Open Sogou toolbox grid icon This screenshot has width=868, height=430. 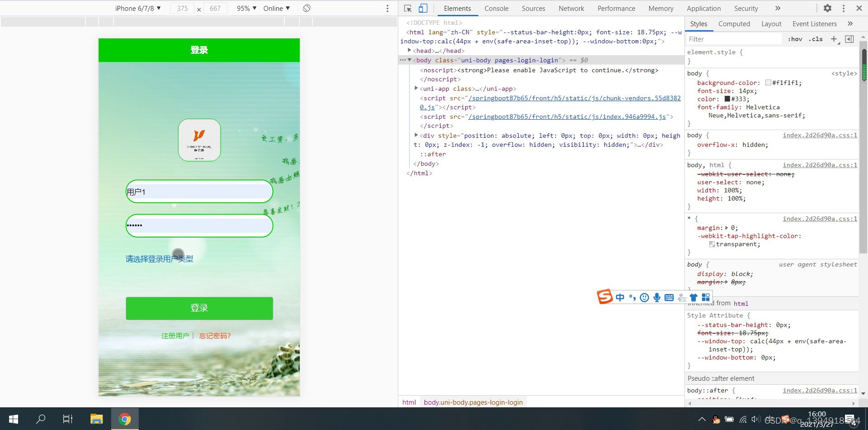coord(706,297)
